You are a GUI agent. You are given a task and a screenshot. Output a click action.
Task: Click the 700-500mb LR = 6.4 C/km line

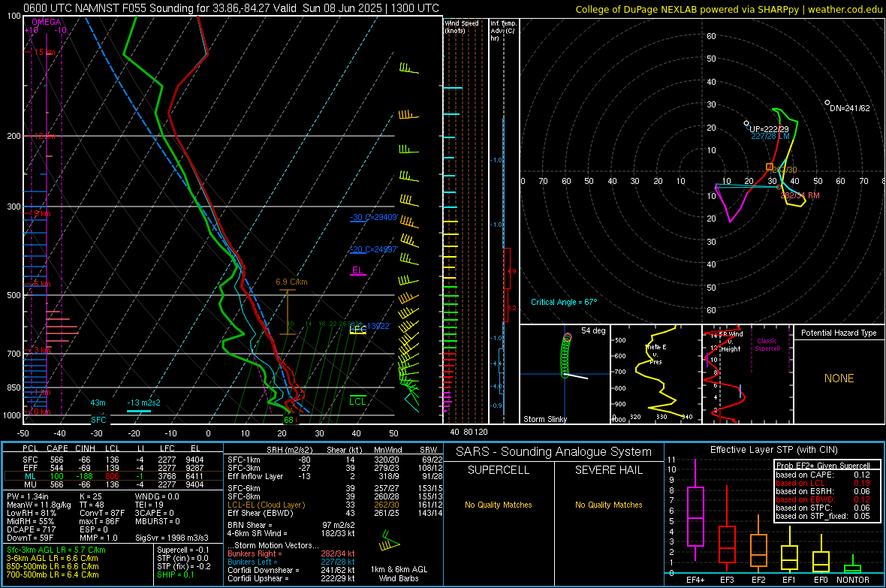point(53,574)
